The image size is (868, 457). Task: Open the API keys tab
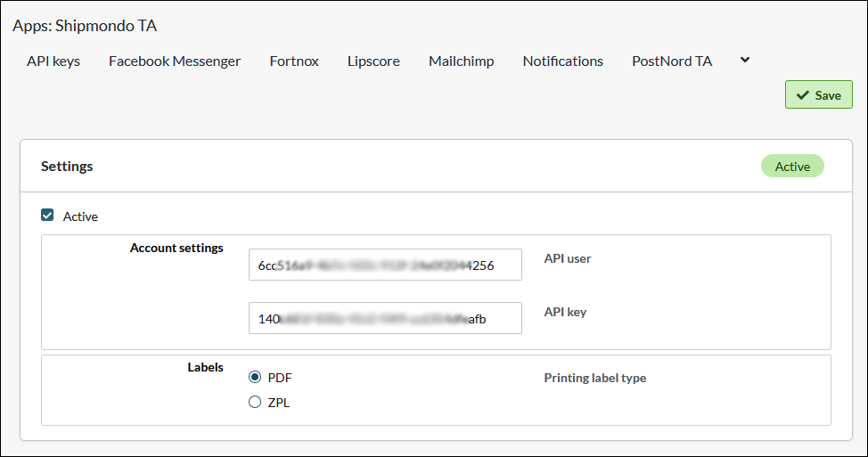click(x=53, y=61)
